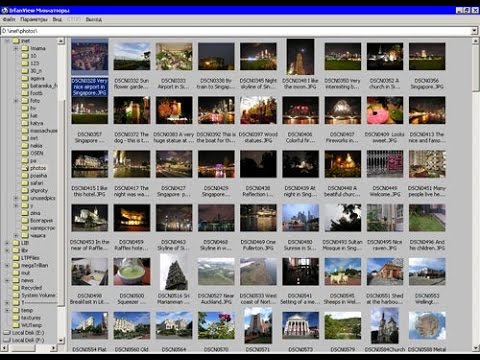Click folder tree horizontal scroll-left arrow
This screenshot has width=480, height=360.
tap(4, 348)
